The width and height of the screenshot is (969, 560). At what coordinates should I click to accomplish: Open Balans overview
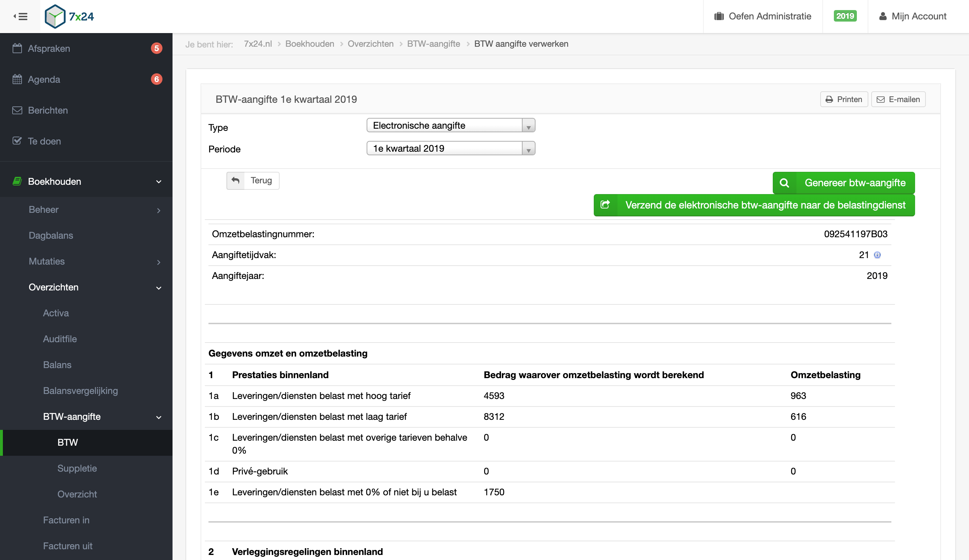86,364
